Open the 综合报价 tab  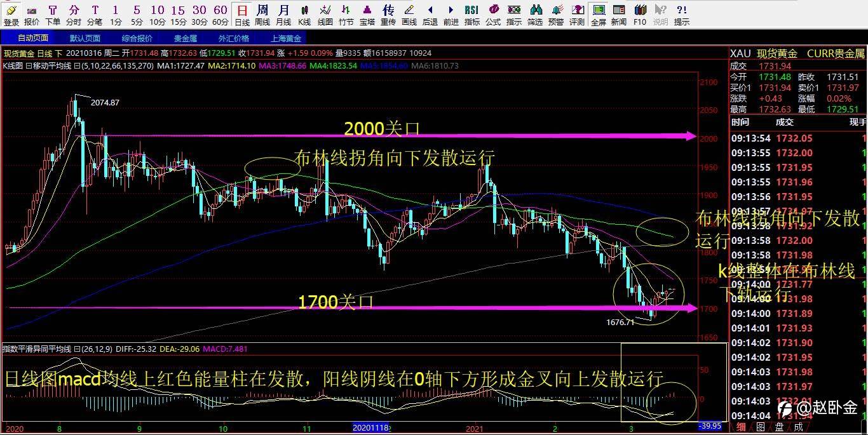pyautogui.click(x=137, y=38)
